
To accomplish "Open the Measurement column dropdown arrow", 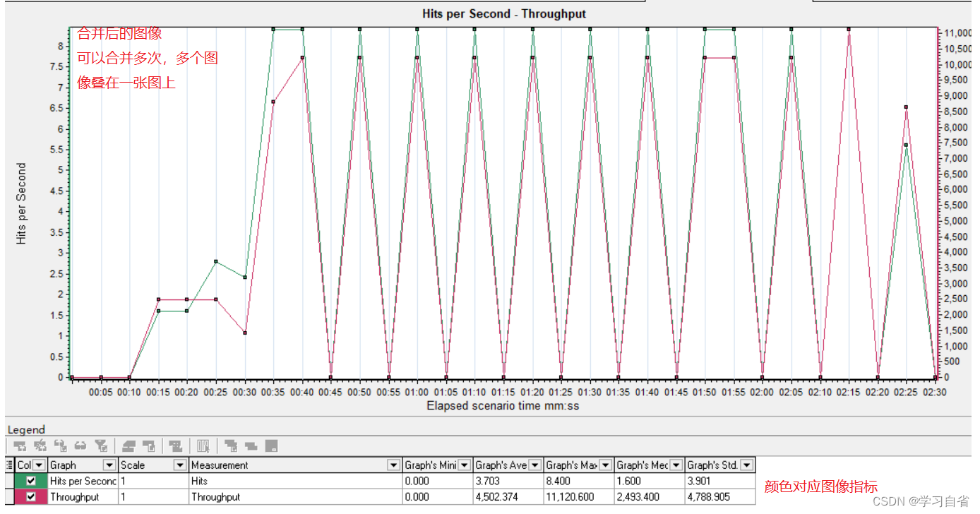I will (x=393, y=465).
